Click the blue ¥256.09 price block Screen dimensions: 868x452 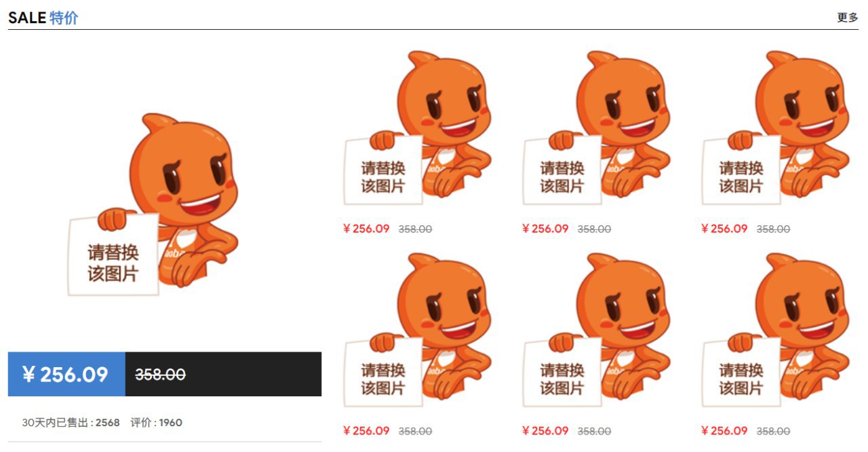pos(66,374)
